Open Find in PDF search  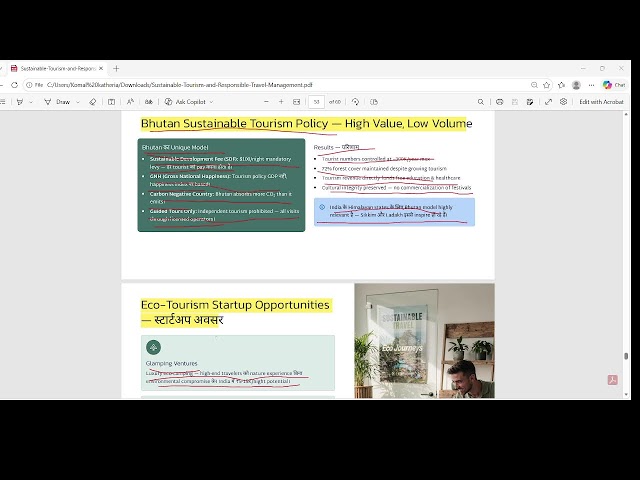481,102
